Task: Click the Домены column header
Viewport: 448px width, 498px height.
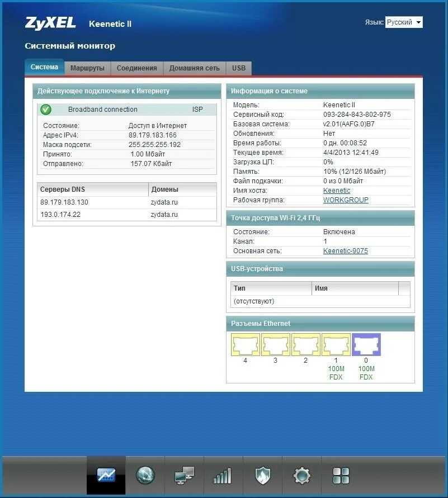Action: [x=182, y=189]
